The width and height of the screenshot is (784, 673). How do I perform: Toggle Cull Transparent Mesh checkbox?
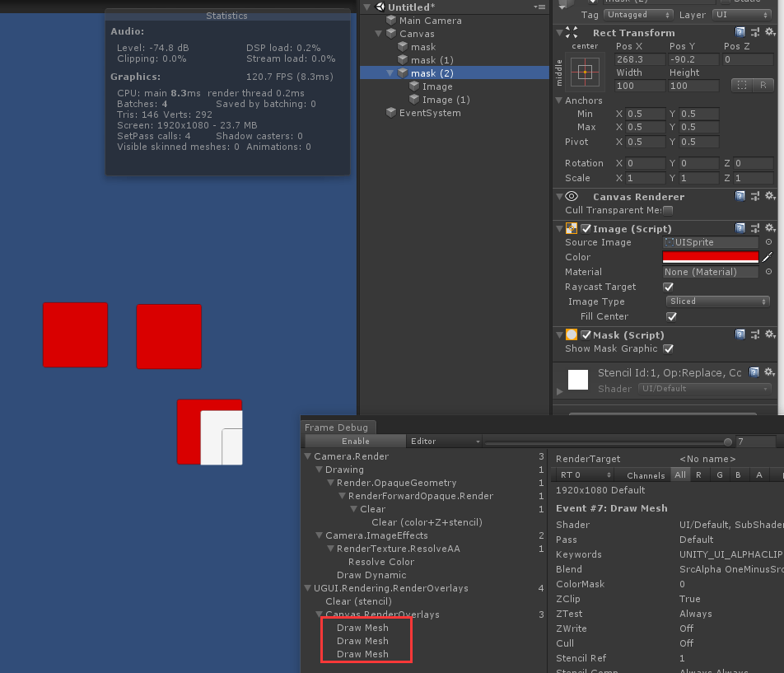668,211
